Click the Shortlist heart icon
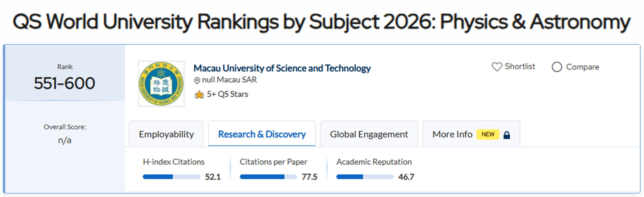Image resolution: width=644 pixels, height=197 pixels. tap(497, 67)
